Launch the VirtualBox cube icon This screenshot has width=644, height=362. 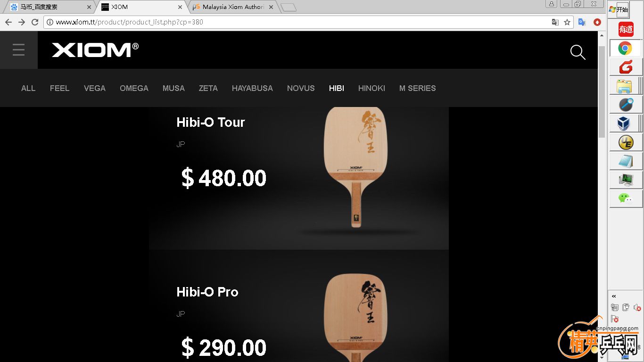[624, 124]
